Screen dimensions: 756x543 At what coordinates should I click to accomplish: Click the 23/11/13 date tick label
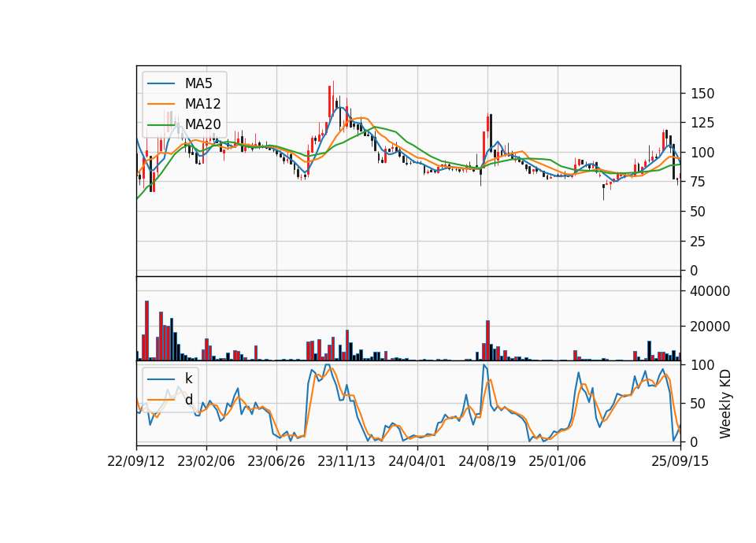point(346,461)
